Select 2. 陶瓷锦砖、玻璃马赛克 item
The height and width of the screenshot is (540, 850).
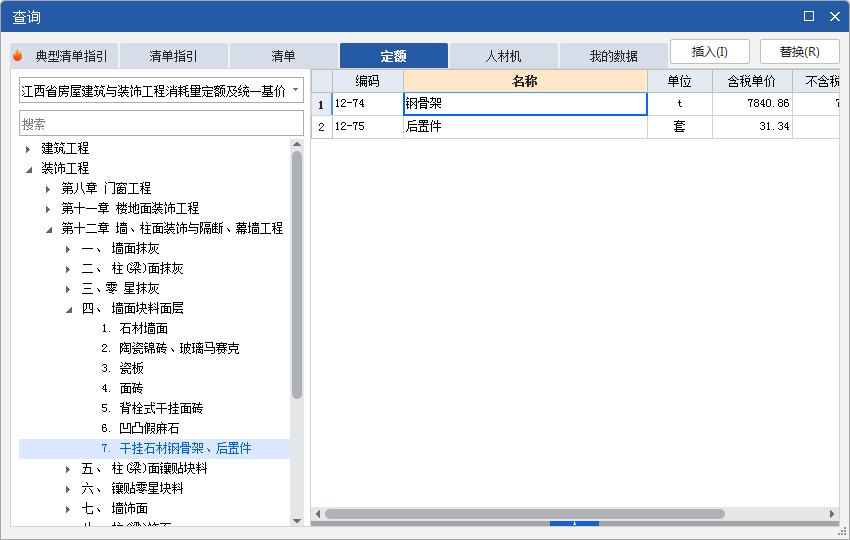(x=170, y=349)
